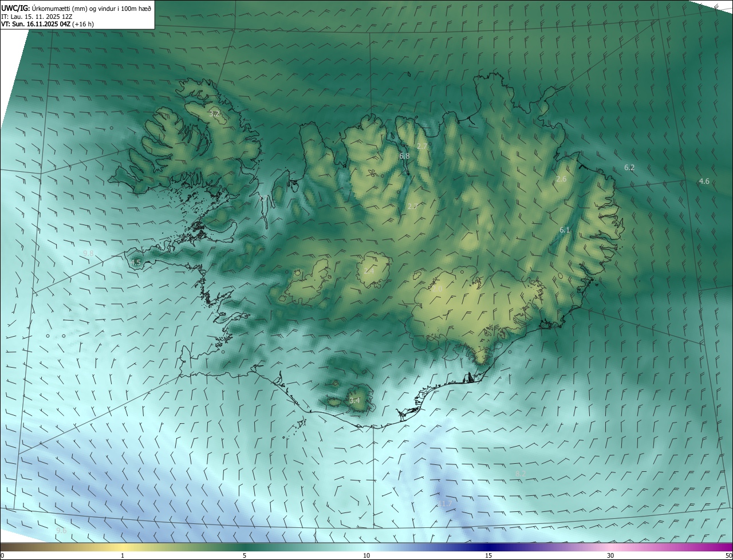
Task: Click the 9.8 value over the western sea
Action: click(88, 253)
